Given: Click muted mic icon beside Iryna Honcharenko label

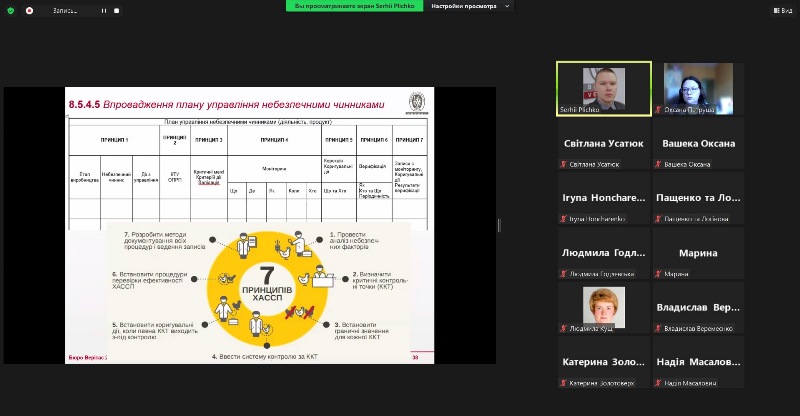Looking at the screenshot, I should coord(564,219).
